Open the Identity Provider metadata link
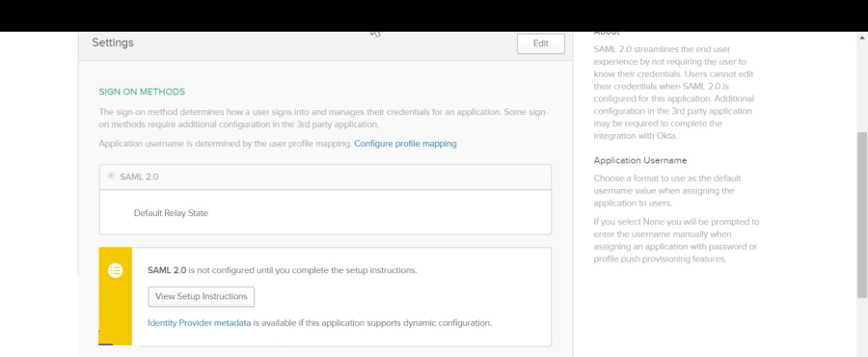Screen dimensions: 868x357 point(200,322)
